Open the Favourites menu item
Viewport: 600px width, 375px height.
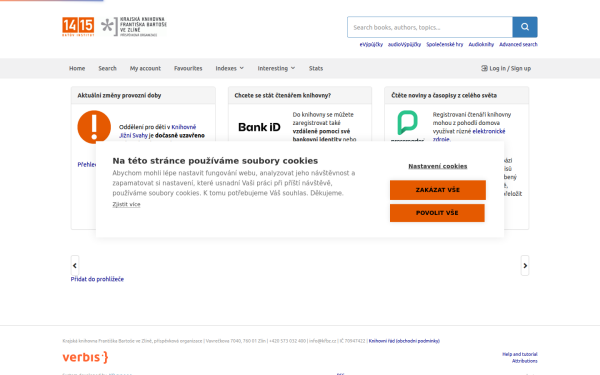(x=188, y=68)
